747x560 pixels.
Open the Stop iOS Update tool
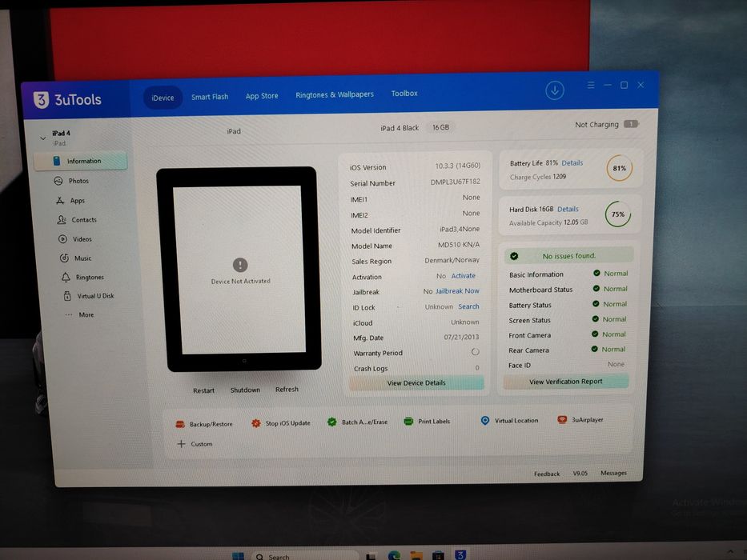pyautogui.click(x=280, y=423)
